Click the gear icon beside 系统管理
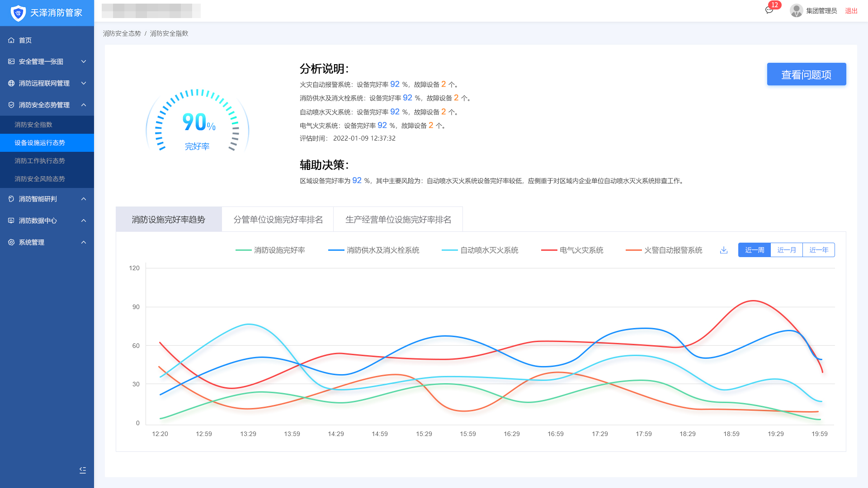Viewport: 868px width, 488px height. click(x=11, y=242)
